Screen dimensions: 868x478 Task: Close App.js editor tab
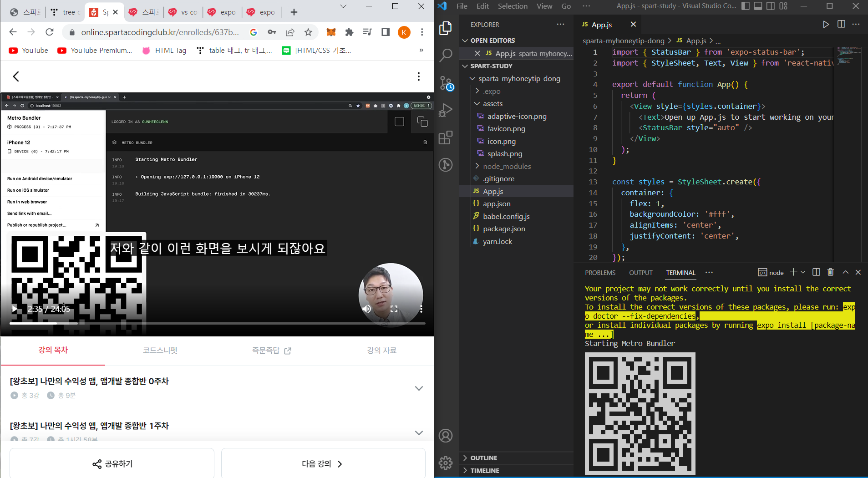tap(633, 24)
